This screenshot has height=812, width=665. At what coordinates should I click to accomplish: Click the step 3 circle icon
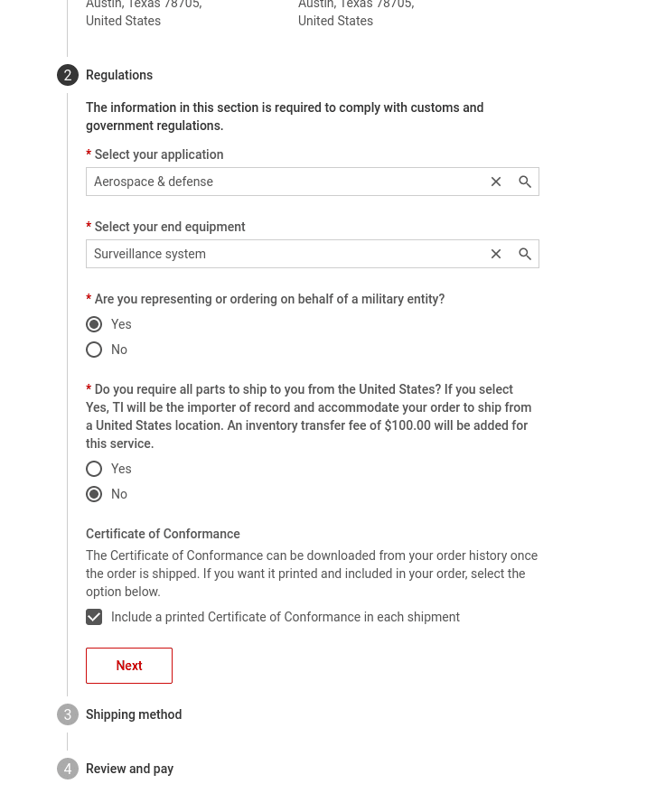click(x=68, y=714)
